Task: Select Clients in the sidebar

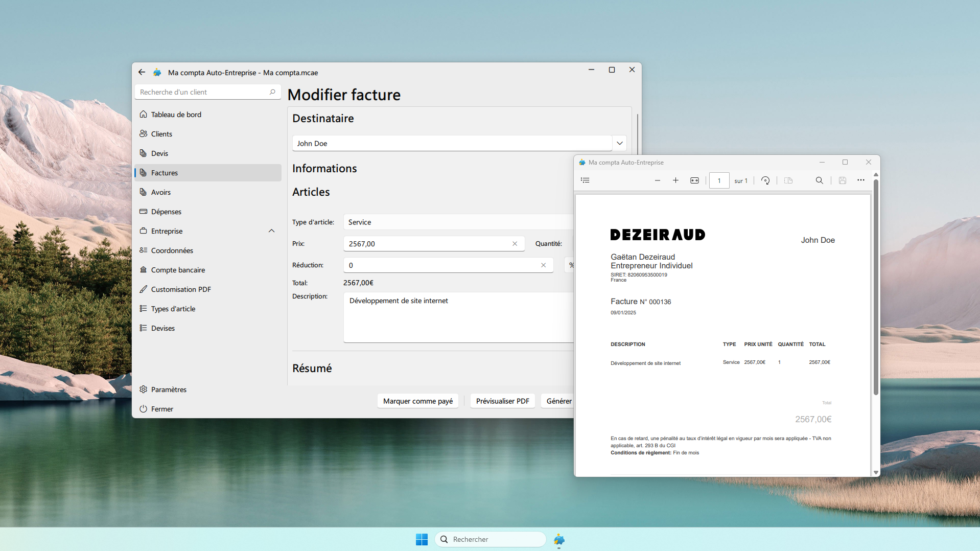Action: coord(161,133)
